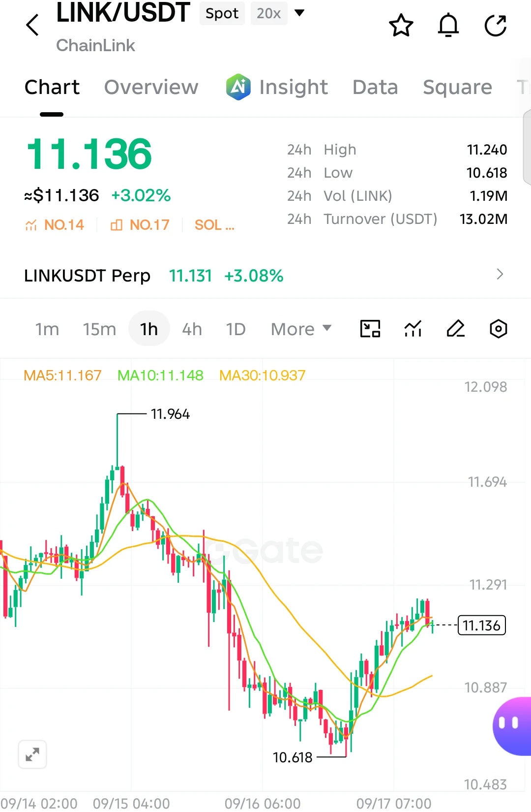Add LINK/USDT to favorites star
Viewport: 531px width, 812px height.
[x=401, y=26]
